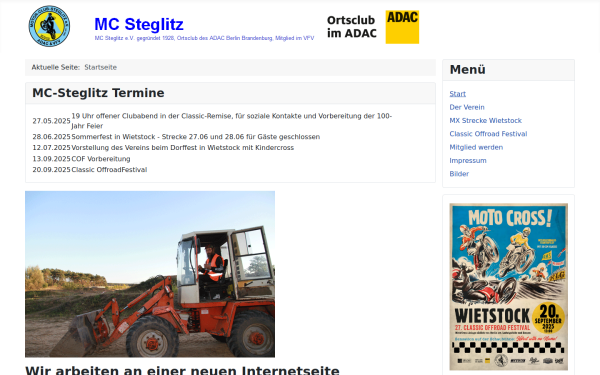The height and width of the screenshot is (375, 600).
Task: Select the Classic OffroadFestival event entry
Action: 109,170
